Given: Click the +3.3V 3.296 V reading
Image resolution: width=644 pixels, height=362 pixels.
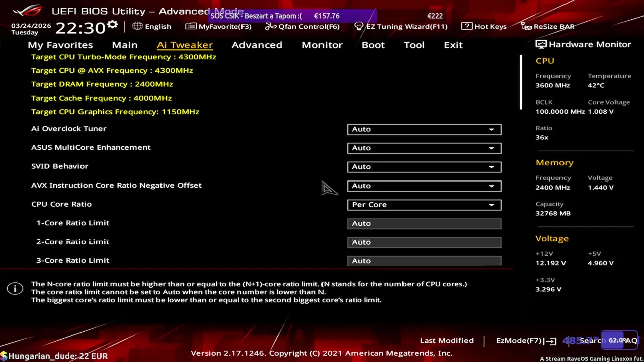Looking at the screenshot, I should [x=548, y=289].
